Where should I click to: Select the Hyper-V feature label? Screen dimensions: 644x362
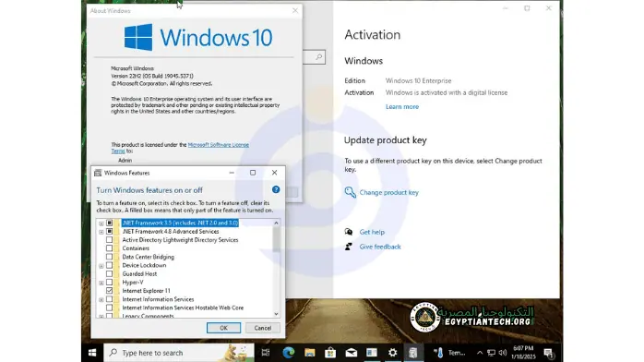133,283
